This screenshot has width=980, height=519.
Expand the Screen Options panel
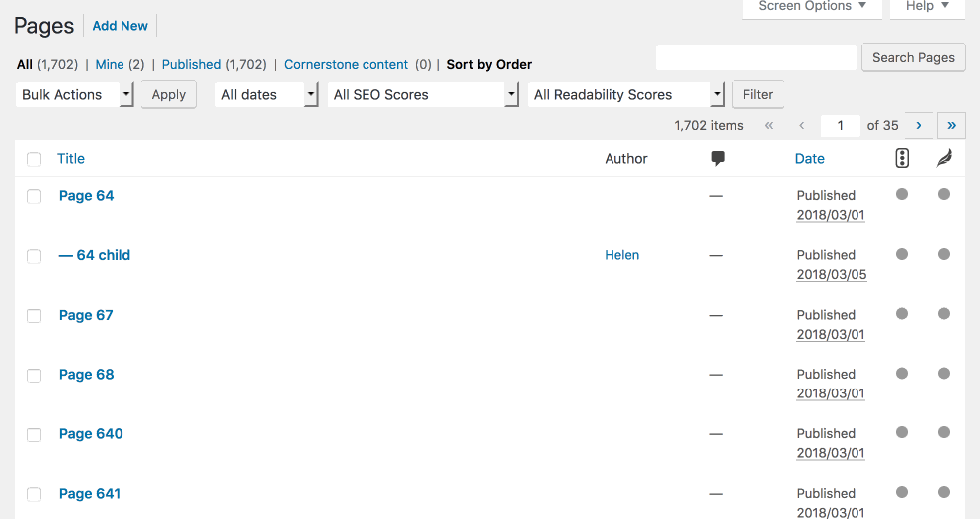812,6
